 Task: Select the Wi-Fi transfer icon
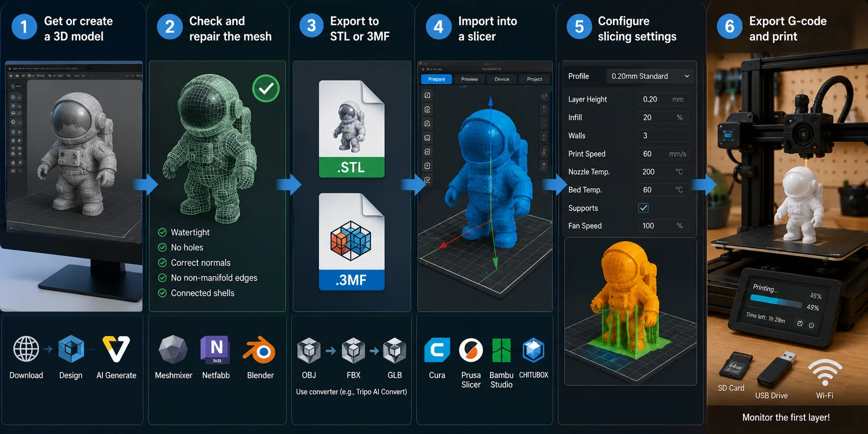click(x=825, y=372)
